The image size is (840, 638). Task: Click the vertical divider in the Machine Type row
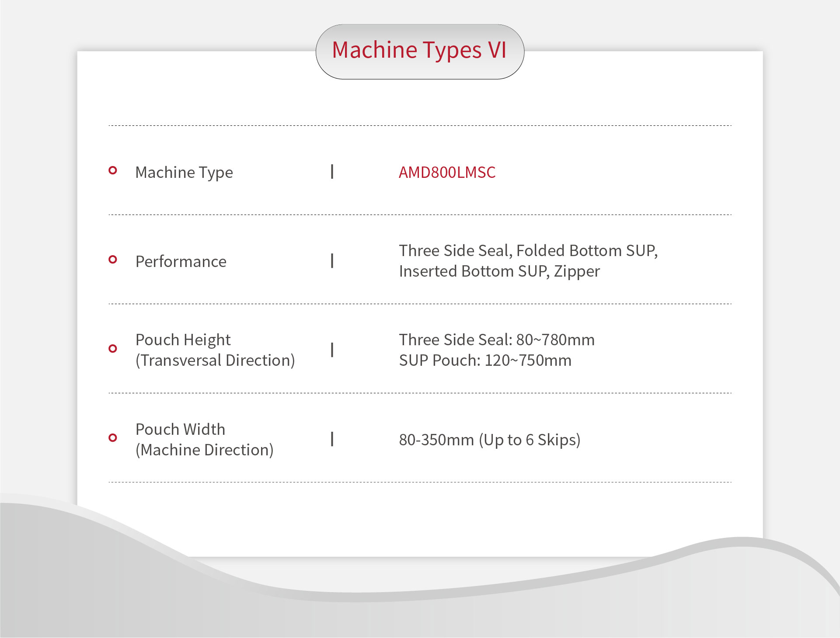pos(332,172)
